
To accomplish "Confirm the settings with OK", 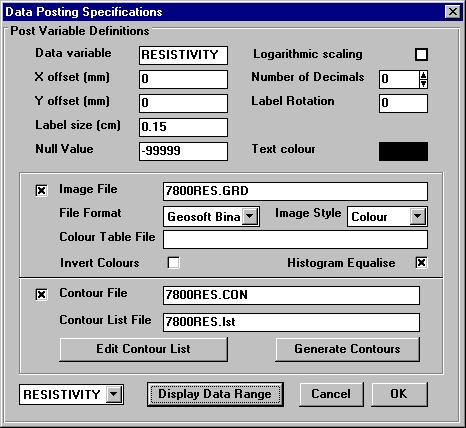I will pos(399,394).
